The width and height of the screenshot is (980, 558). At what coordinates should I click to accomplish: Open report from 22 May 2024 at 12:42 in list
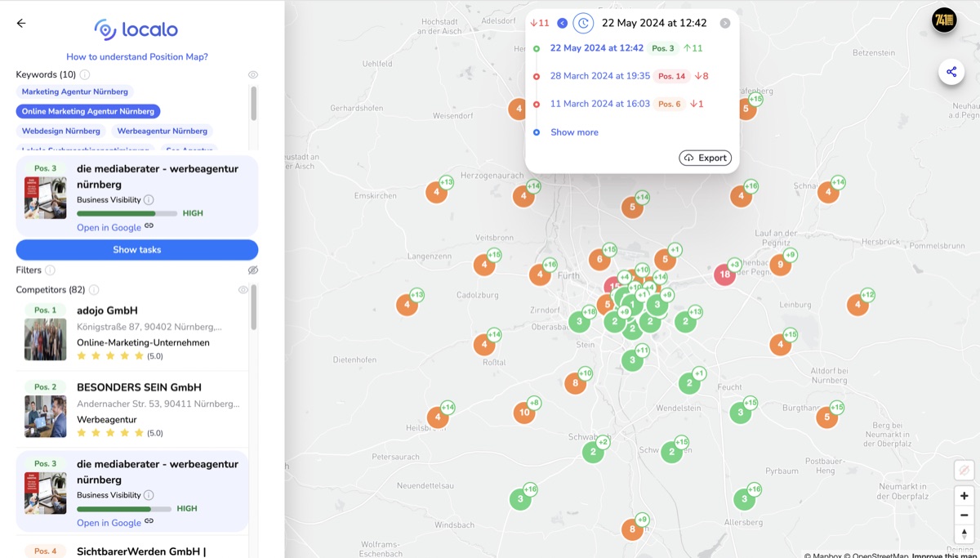(597, 48)
